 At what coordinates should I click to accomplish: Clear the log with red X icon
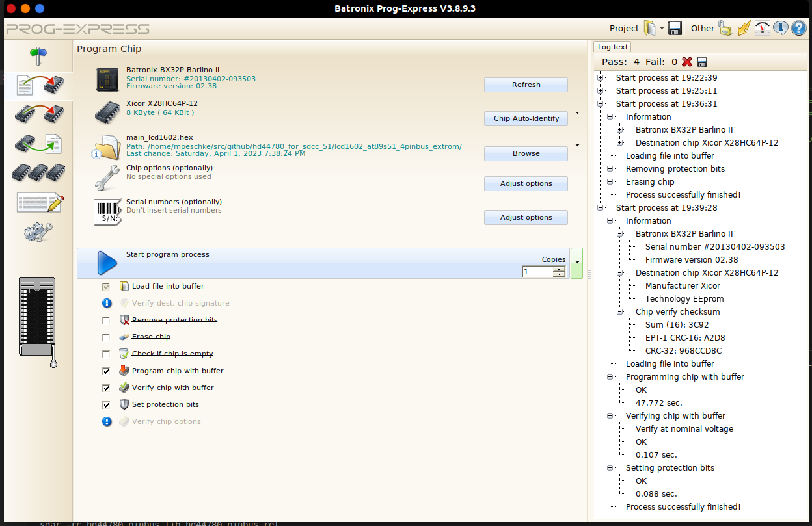tap(687, 62)
